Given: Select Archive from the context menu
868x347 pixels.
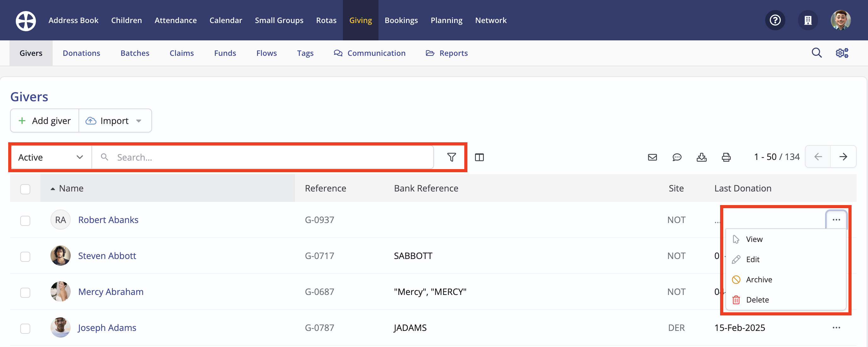Looking at the screenshot, I should (x=759, y=279).
